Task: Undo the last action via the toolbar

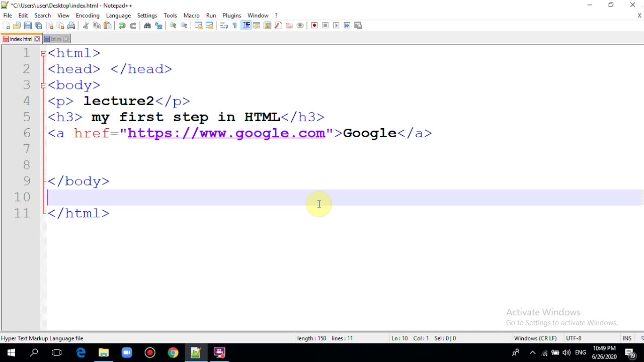Action: coord(122,26)
